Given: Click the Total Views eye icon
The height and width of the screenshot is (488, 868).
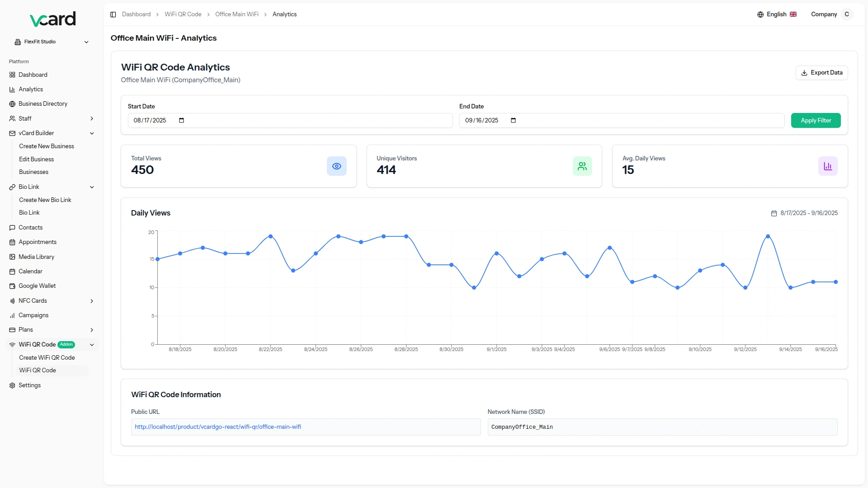Looking at the screenshot, I should [x=337, y=166].
